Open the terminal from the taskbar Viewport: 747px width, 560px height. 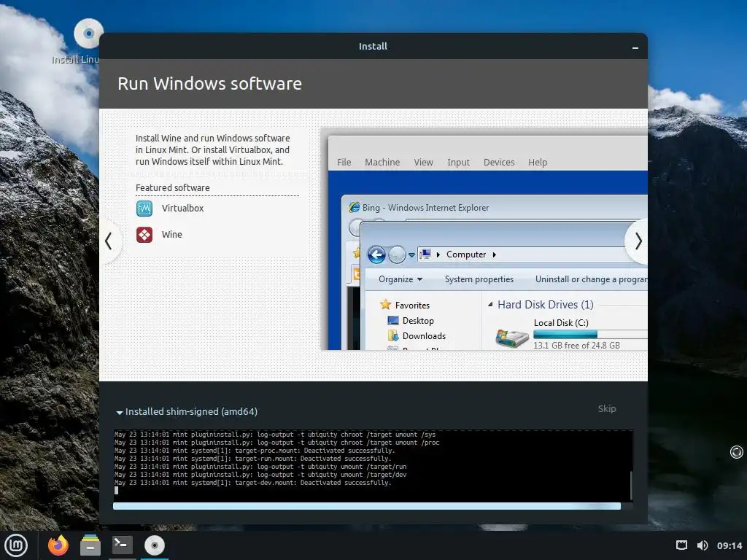point(122,544)
